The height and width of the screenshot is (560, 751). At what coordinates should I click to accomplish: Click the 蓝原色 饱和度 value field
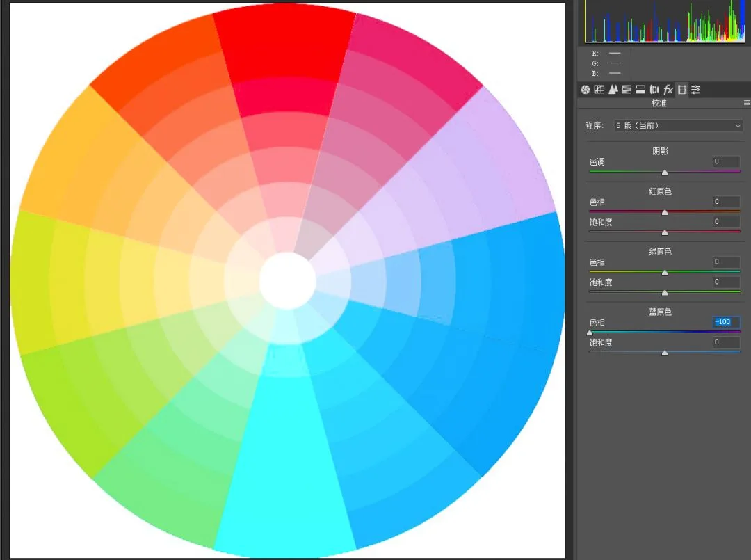[x=726, y=342]
